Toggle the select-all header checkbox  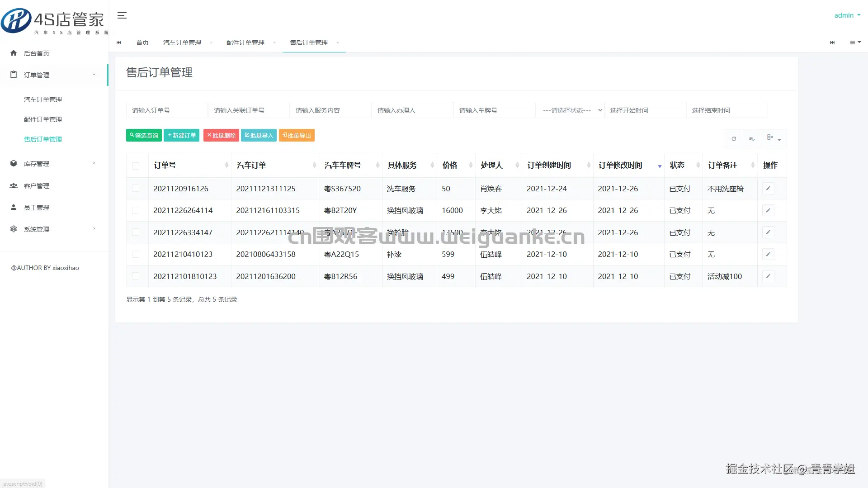pyautogui.click(x=136, y=166)
